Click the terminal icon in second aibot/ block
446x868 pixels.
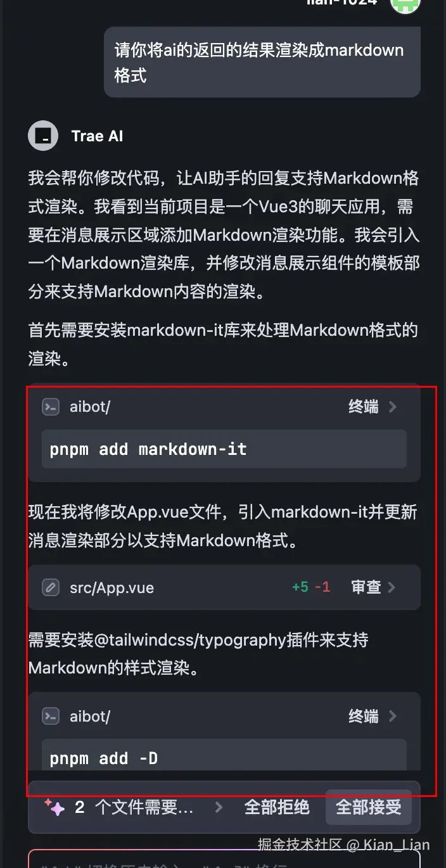51,716
